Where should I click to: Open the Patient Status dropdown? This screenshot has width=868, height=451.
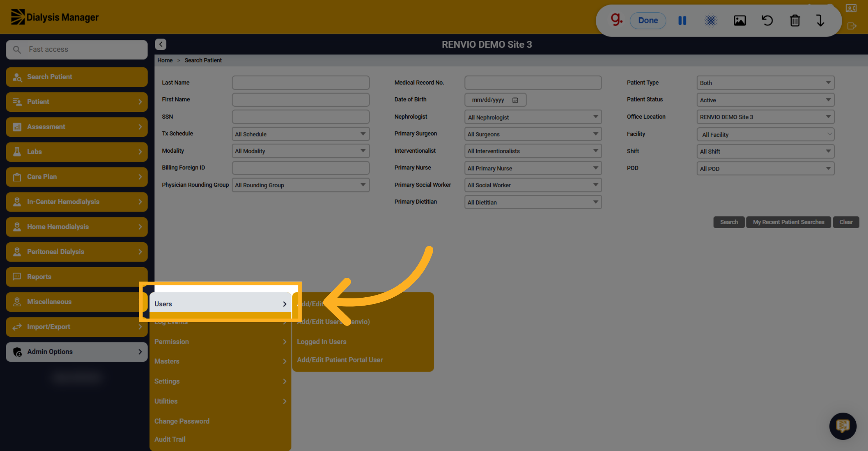tap(765, 100)
